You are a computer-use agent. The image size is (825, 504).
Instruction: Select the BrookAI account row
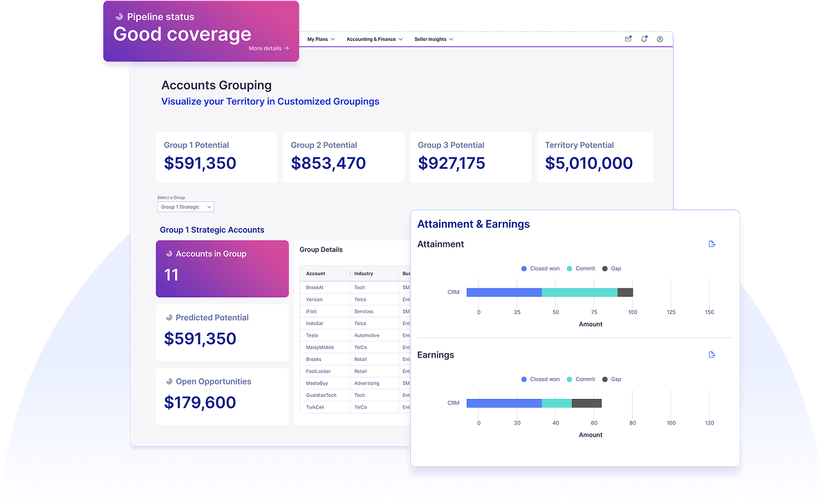click(355, 288)
